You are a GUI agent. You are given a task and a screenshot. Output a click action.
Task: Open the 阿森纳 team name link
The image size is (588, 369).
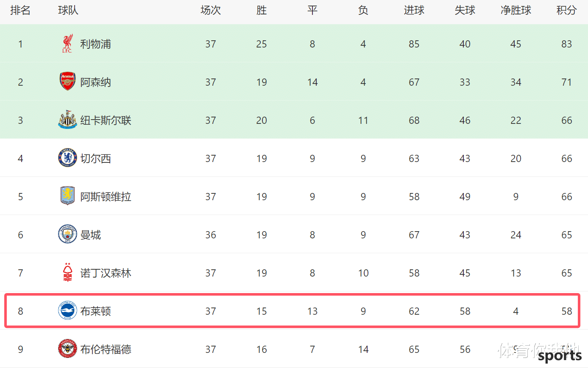coord(96,82)
